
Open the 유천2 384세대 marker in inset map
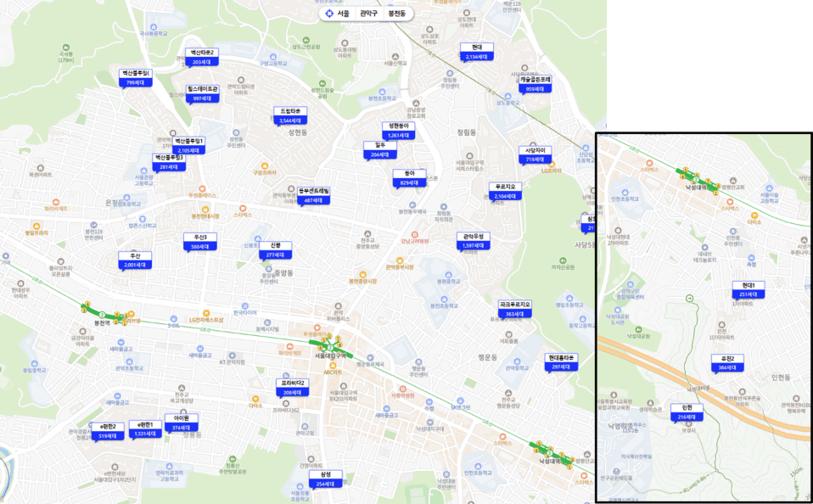pos(727,363)
